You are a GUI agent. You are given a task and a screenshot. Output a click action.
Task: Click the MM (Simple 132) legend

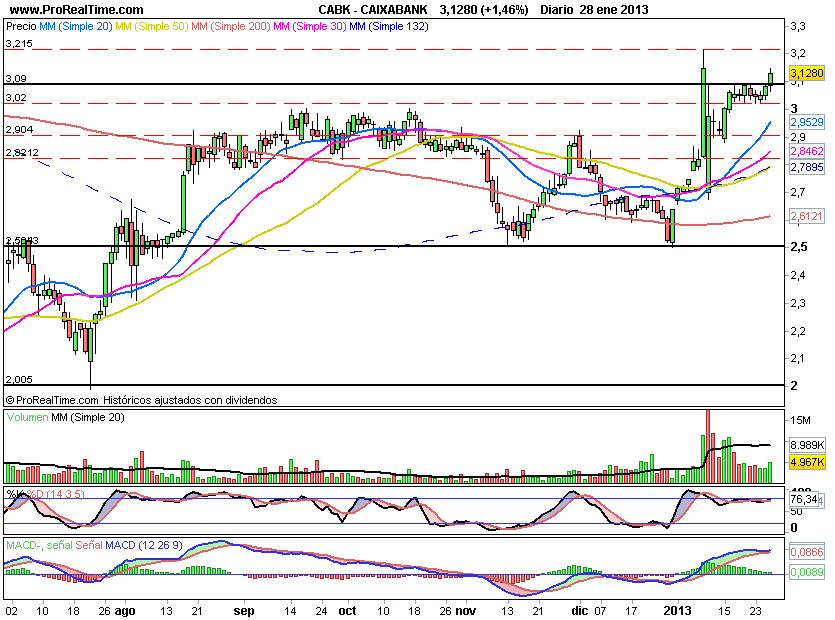389,26
